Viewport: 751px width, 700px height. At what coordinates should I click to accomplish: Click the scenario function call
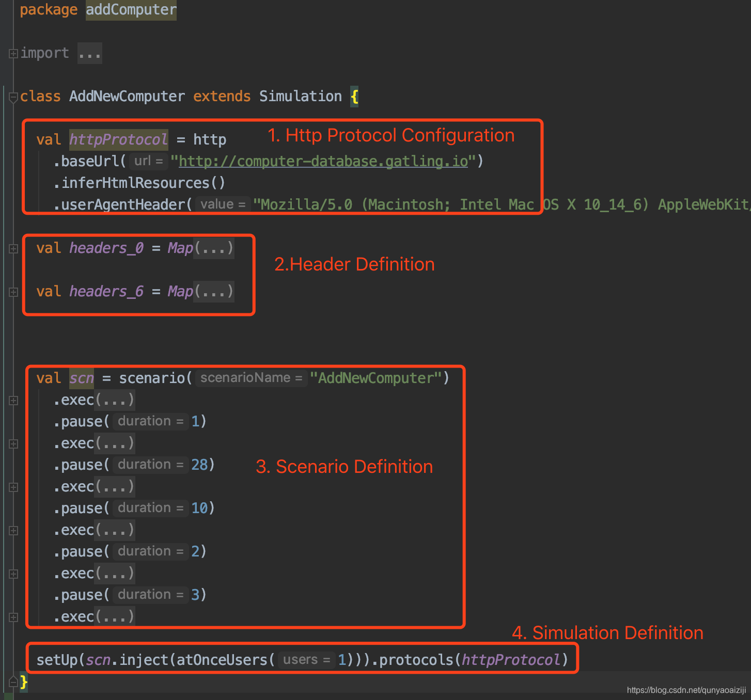coord(152,378)
